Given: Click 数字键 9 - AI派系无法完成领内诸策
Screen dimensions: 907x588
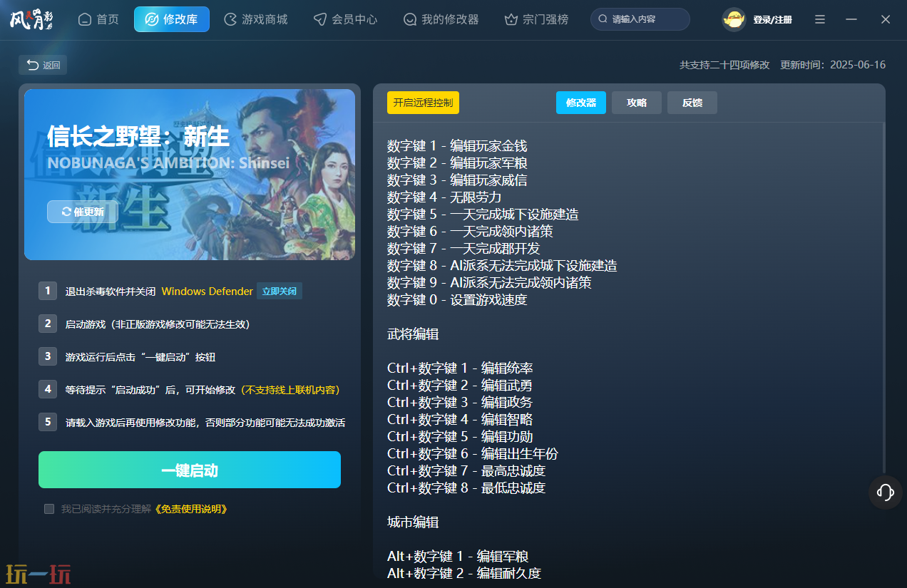Looking at the screenshot, I should click(x=489, y=283).
